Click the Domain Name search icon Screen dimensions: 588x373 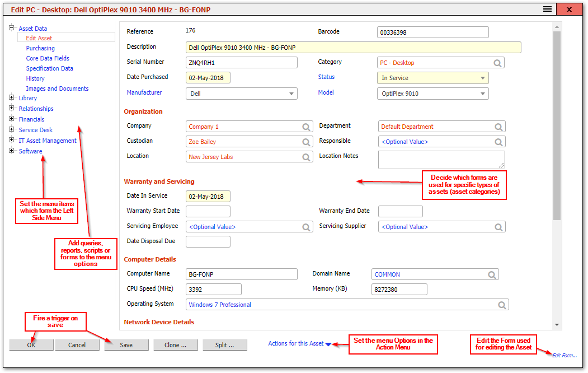coord(492,274)
